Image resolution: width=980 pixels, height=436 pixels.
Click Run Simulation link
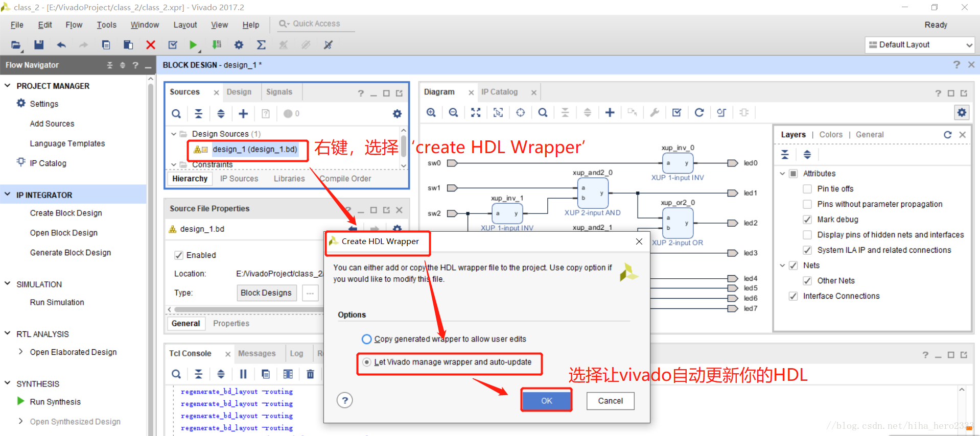(x=57, y=302)
